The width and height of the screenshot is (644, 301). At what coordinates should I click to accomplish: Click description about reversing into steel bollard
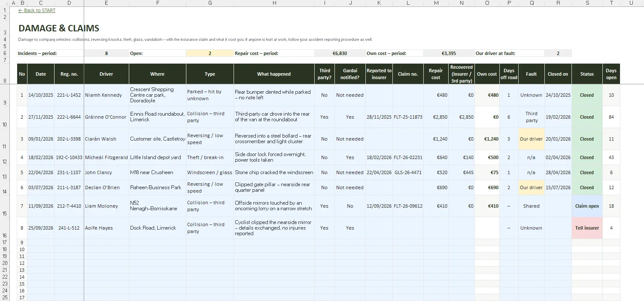pyautogui.click(x=274, y=139)
